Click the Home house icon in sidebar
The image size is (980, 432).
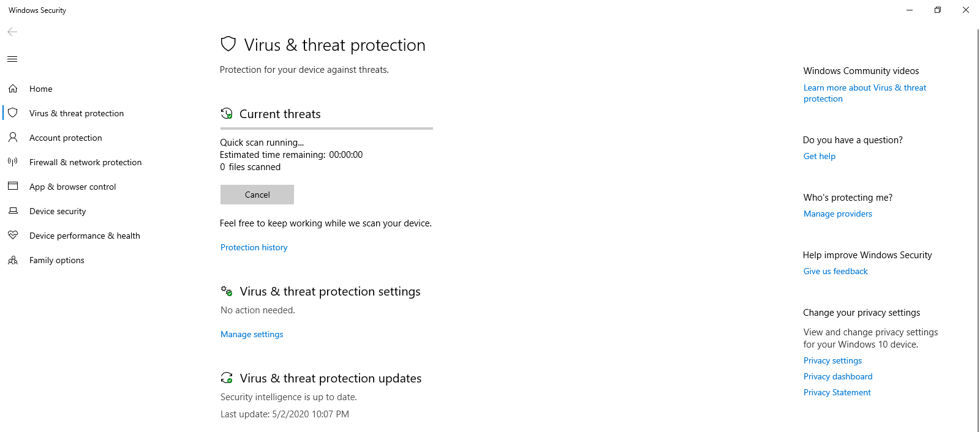pos(13,89)
